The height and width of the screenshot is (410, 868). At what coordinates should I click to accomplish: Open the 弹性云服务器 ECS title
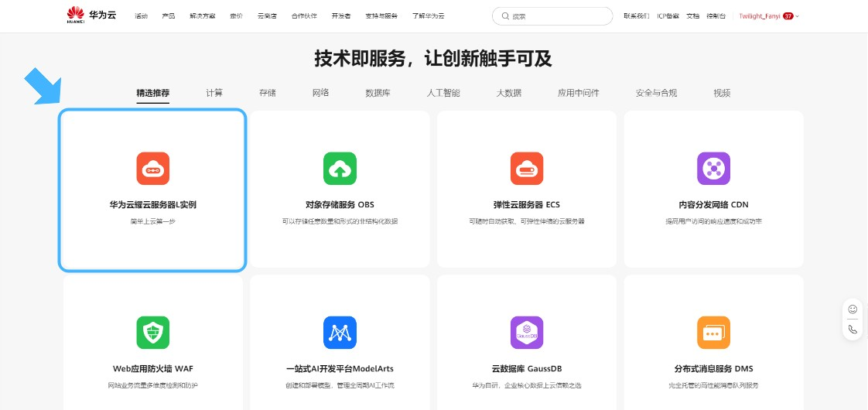pyautogui.click(x=527, y=205)
